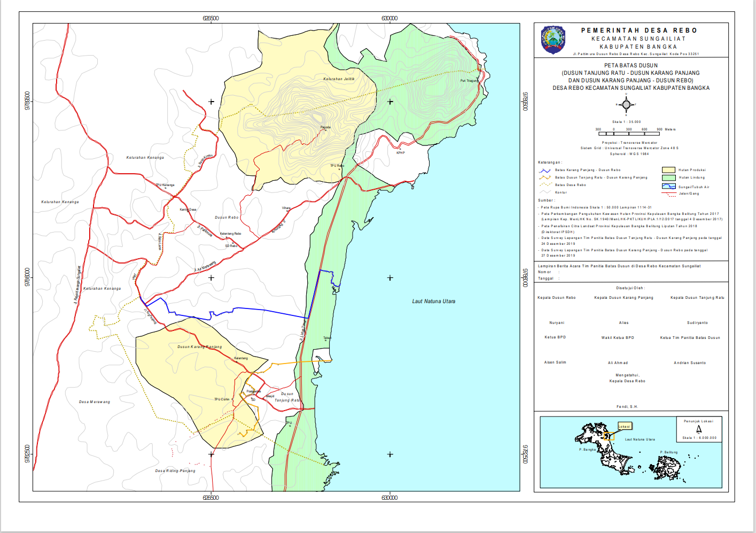Click the Kelurahan Jelitik label on map
756x533 pixels.
click(339, 79)
